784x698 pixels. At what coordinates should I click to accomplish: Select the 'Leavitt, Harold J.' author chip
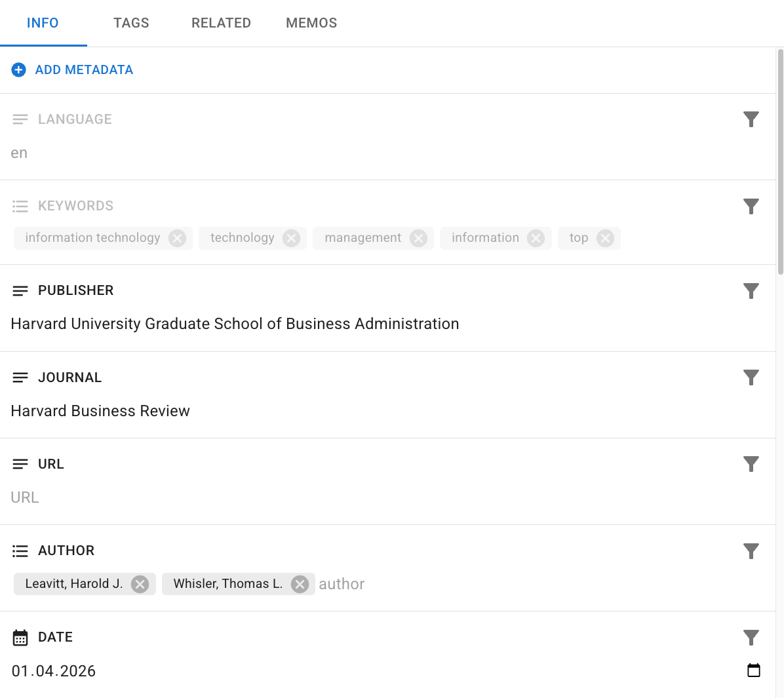85,584
